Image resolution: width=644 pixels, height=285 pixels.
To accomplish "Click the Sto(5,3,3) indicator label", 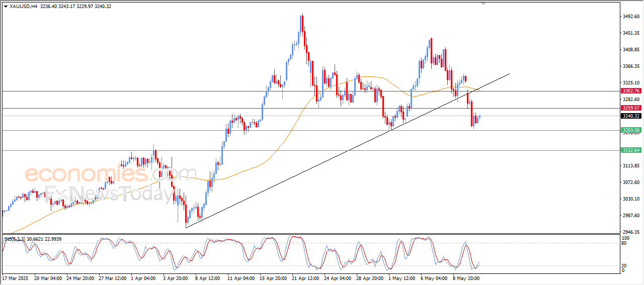I will [x=15, y=239].
